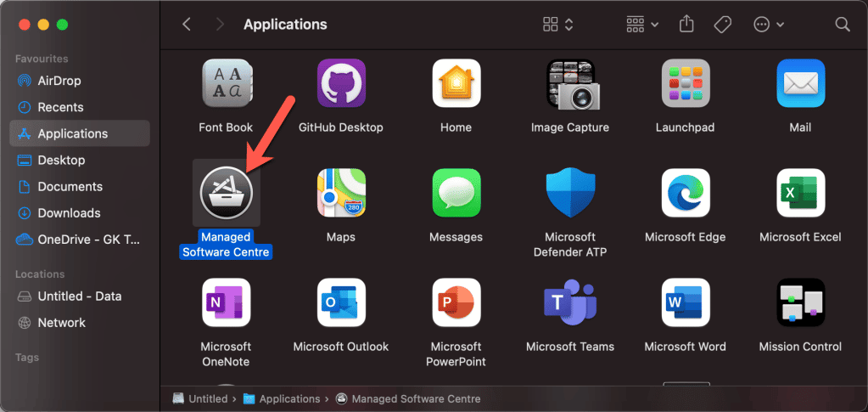This screenshot has height=412, width=868.
Task: Open Downloads in the sidebar
Action: [x=80, y=213]
